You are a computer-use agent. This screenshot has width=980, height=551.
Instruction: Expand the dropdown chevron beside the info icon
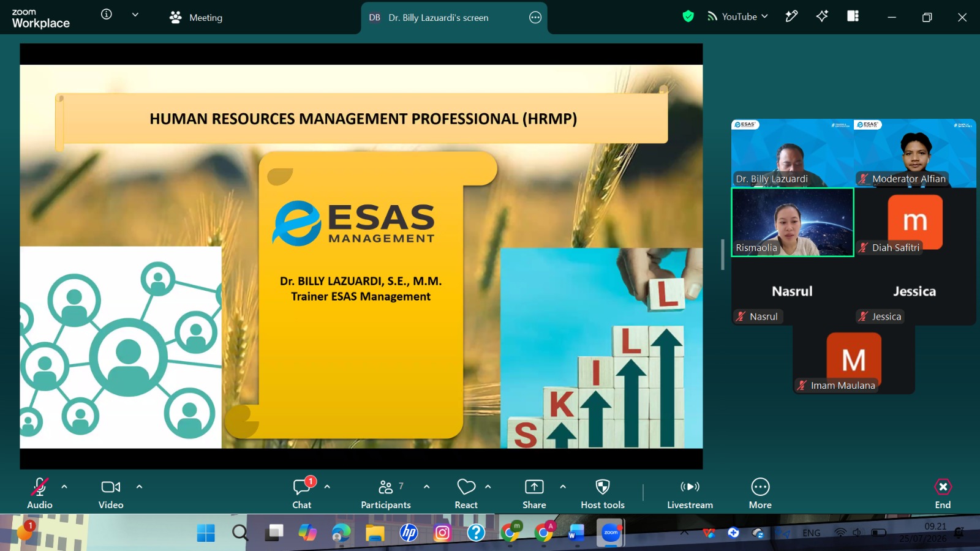click(135, 15)
